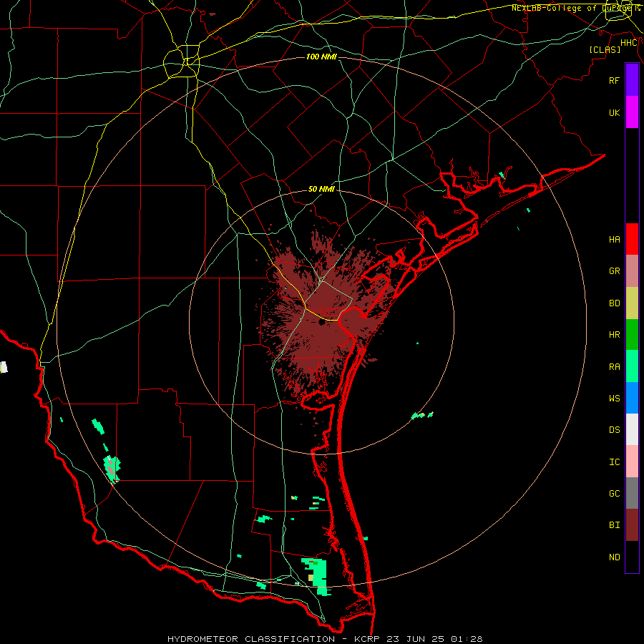
Task: Click the light pink IC swatch
Action: 632,462
